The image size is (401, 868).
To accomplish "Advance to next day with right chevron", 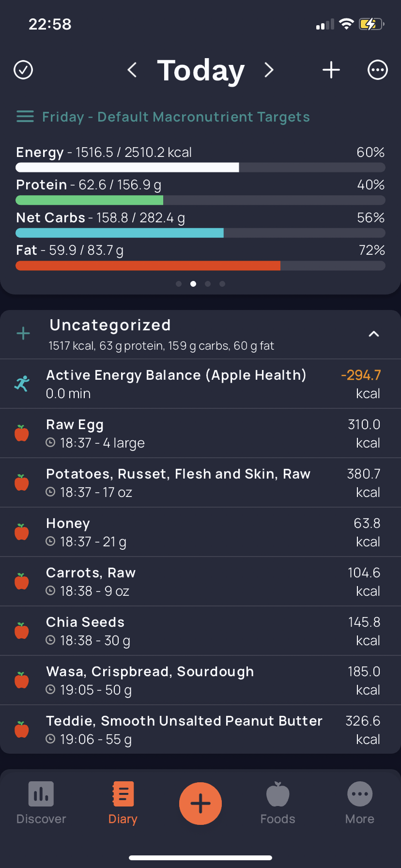I will 269,70.
